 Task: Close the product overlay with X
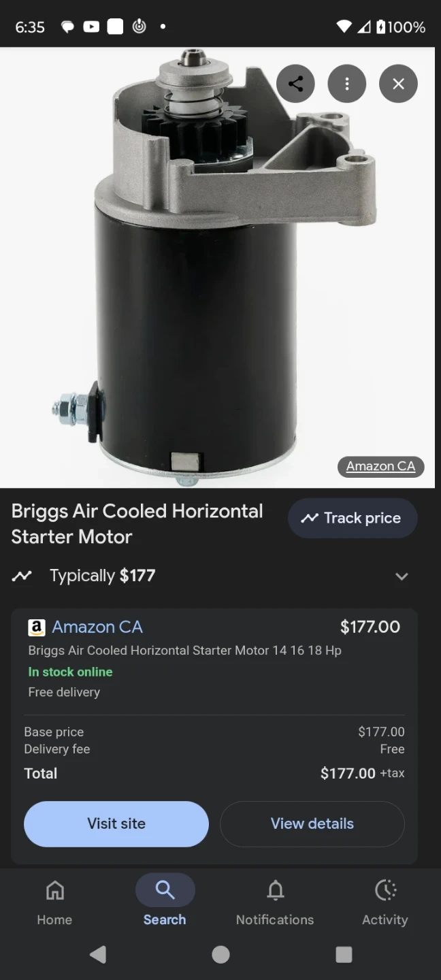[x=398, y=84]
